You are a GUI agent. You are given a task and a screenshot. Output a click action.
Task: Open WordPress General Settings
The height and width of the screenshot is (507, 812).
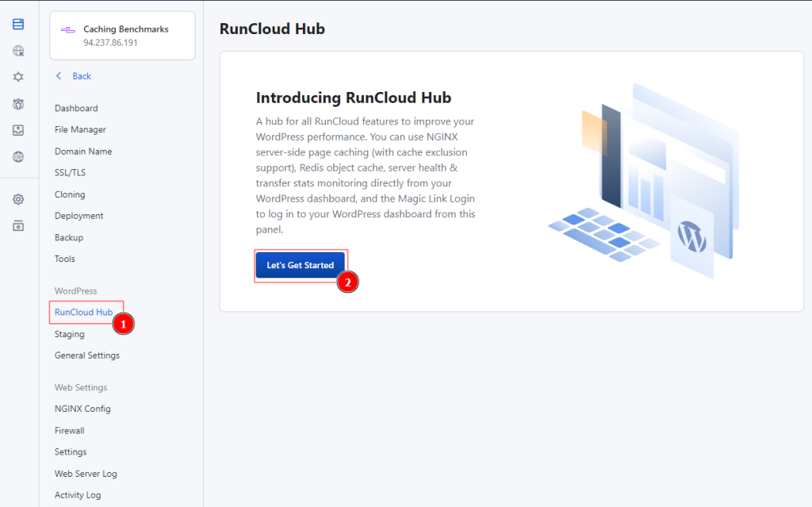tap(87, 355)
